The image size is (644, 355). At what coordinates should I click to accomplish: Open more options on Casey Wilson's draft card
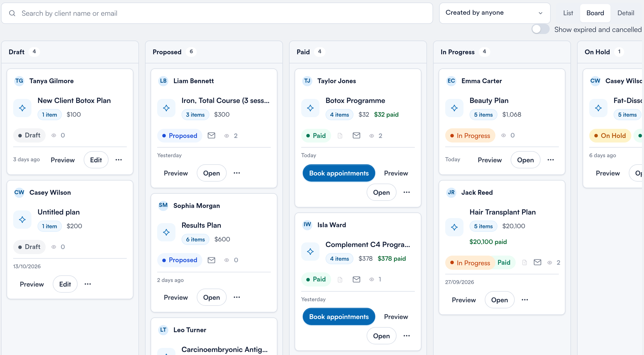[88, 284]
